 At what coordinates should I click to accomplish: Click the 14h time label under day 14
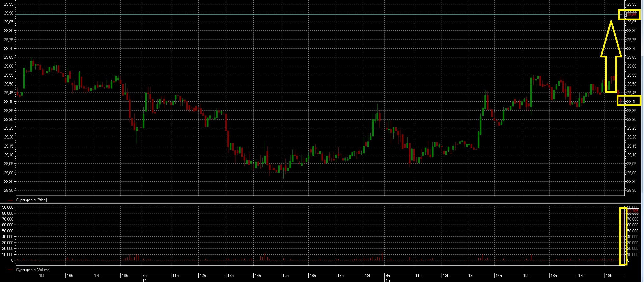click(x=258, y=276)
